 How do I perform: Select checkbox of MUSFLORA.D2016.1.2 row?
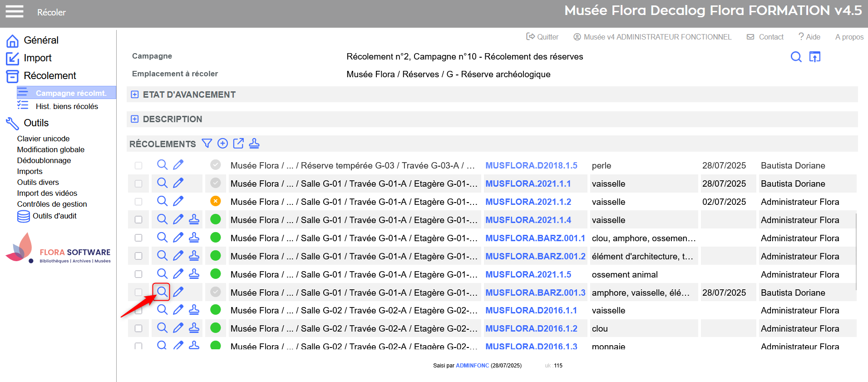point(138,328)
